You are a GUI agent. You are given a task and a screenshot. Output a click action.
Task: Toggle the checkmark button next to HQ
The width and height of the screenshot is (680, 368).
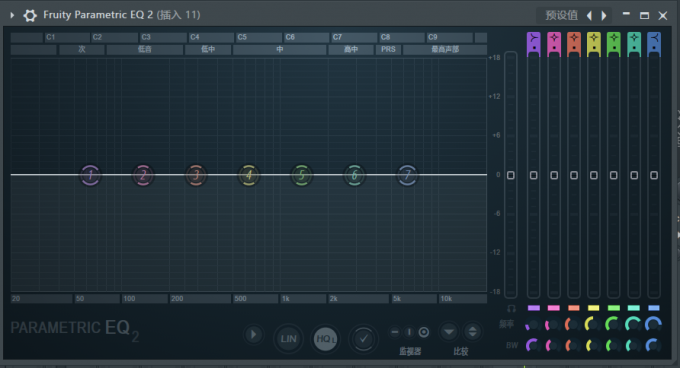363,339
